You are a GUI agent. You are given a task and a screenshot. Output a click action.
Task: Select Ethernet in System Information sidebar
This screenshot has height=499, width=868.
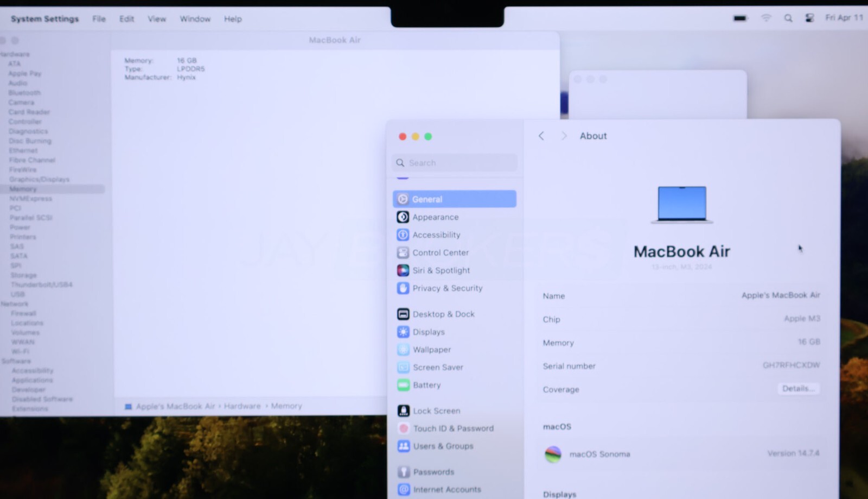pyautogui.click(x=23, y=150)
